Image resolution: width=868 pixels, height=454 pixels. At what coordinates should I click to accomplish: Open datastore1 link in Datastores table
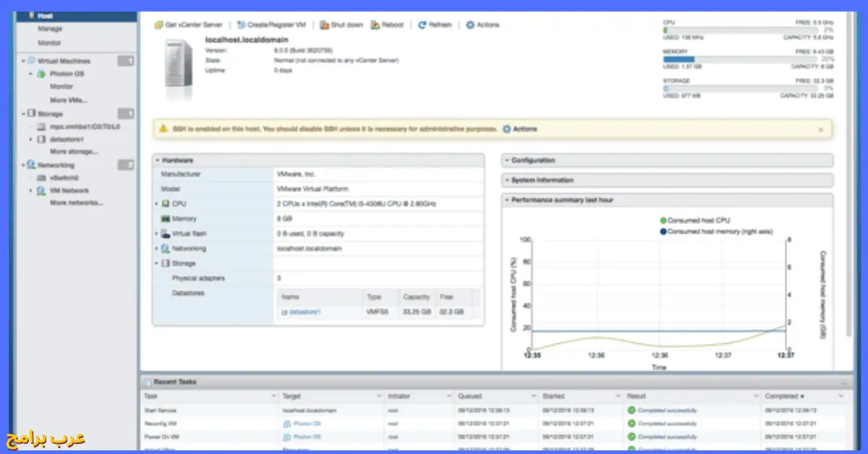pyautogui.click(x=305, y=312)
